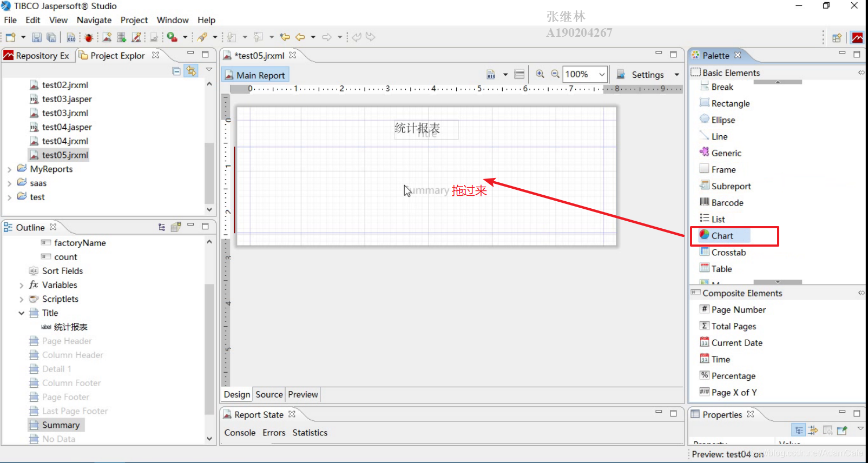Click the Debug bug icon in the toolbar
868x463 pixels.
89,37
